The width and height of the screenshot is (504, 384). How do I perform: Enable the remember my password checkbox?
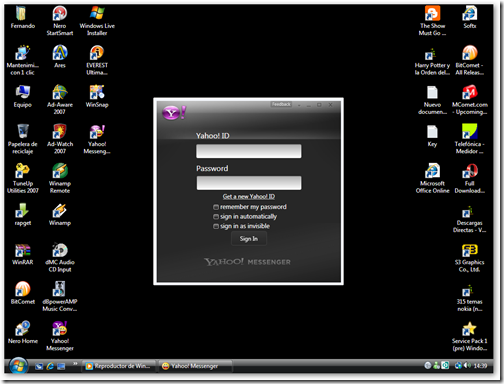tap(216, 207)
